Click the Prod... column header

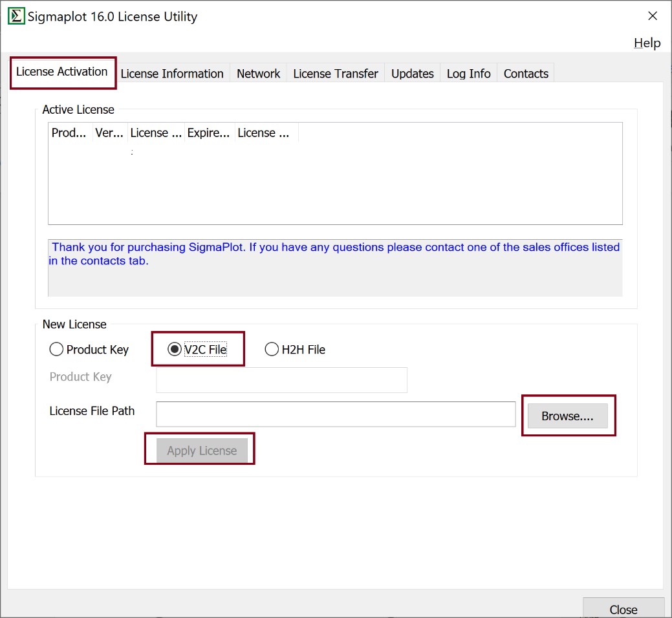click(70, 133)
